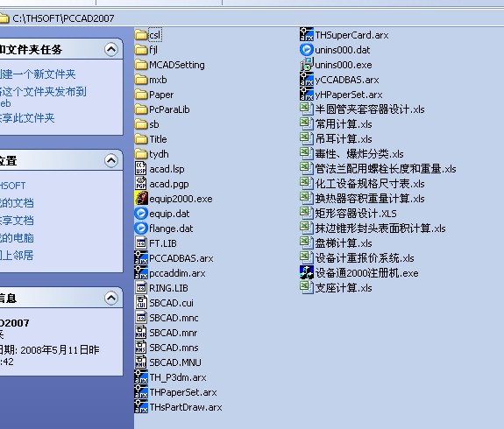This screenshot has height=429, width=504.
Task: Select the mxb folder icon
Action: [141, 80]
